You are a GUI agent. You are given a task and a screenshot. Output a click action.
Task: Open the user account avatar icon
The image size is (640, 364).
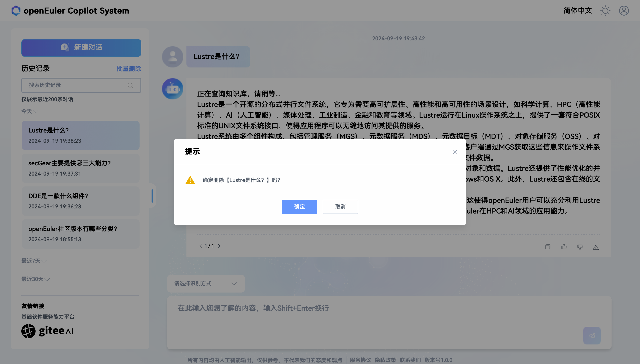(x=624, y=11)
